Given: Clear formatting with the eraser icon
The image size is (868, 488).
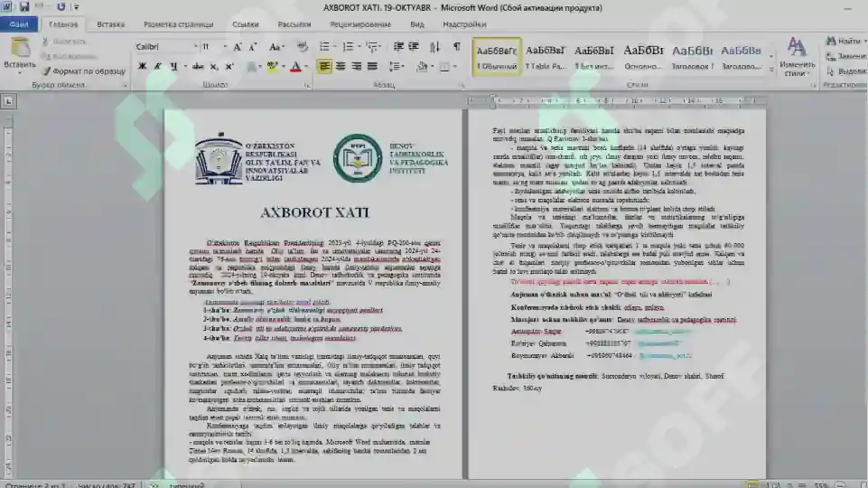Looking at the screenshot, I should pyautogui.click(x=303, y=47).
